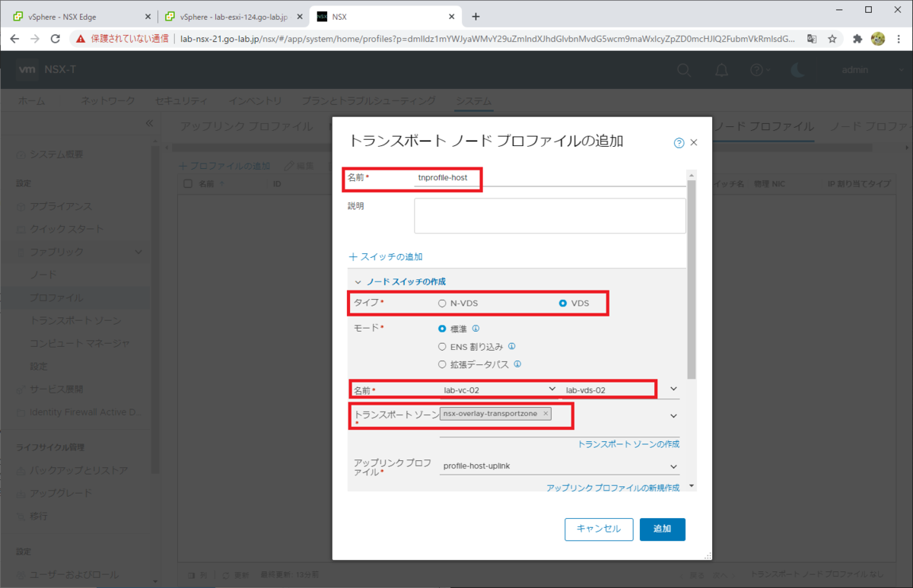Switch to the ホーム menu tab
The image size is (913, 588).
[x=31, y=100]
